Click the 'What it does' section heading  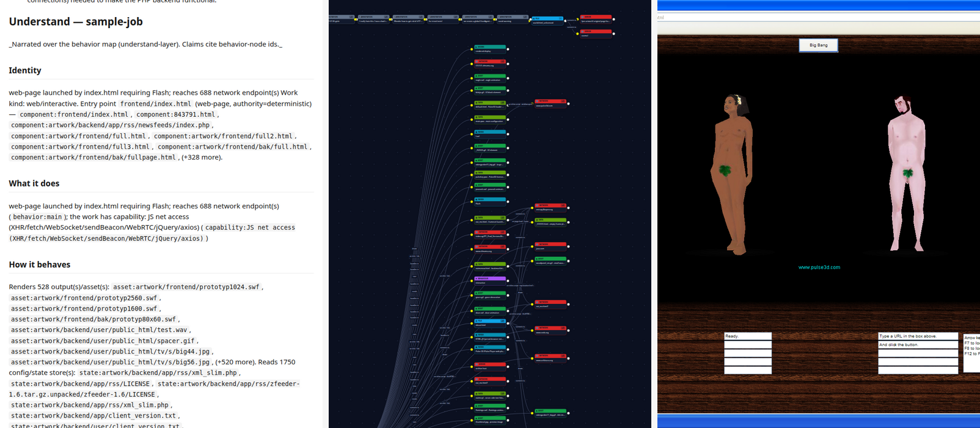pos(34,183)
